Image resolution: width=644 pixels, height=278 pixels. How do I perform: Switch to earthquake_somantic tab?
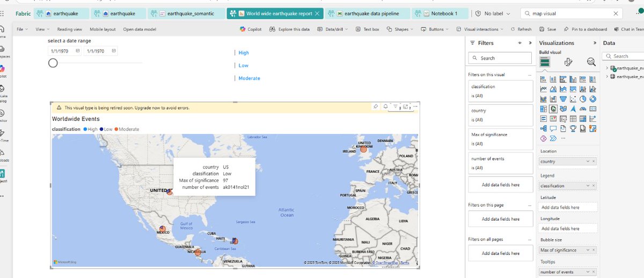point(186,13)
